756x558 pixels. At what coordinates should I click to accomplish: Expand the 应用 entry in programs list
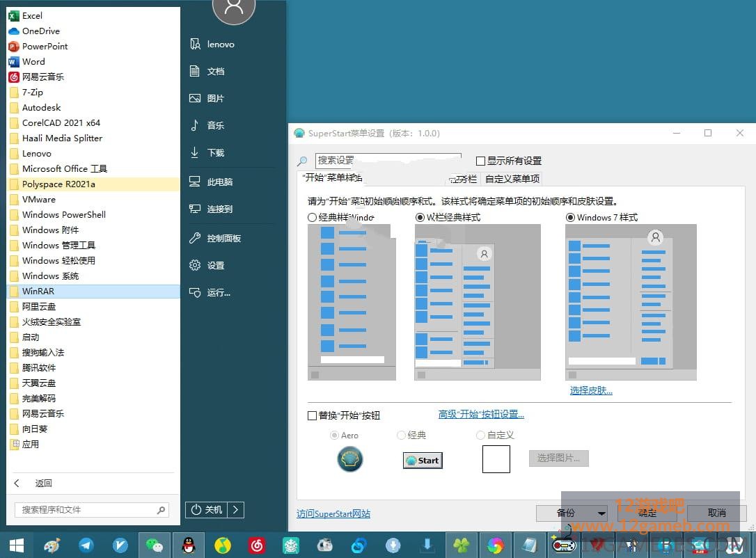click(x=94, y=445)
